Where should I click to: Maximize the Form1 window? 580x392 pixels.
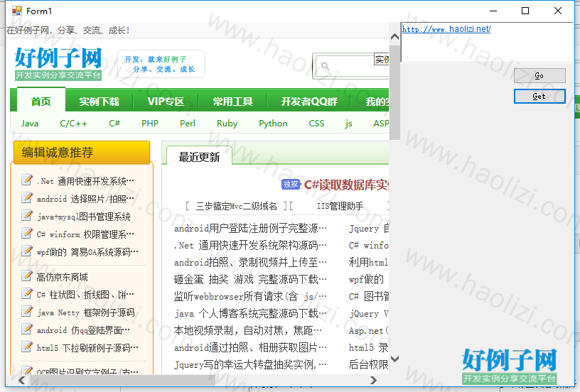525,11
